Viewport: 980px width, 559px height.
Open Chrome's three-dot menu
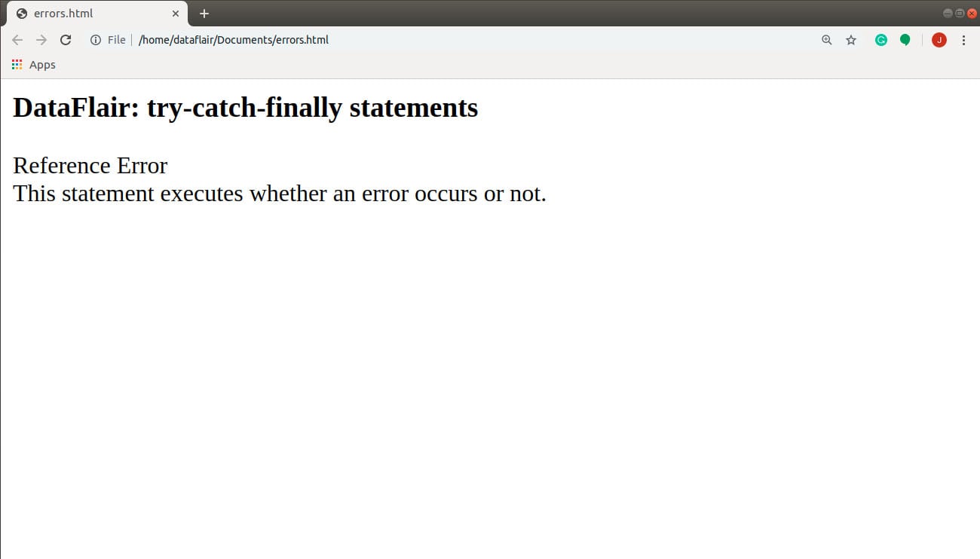[964, 40]
